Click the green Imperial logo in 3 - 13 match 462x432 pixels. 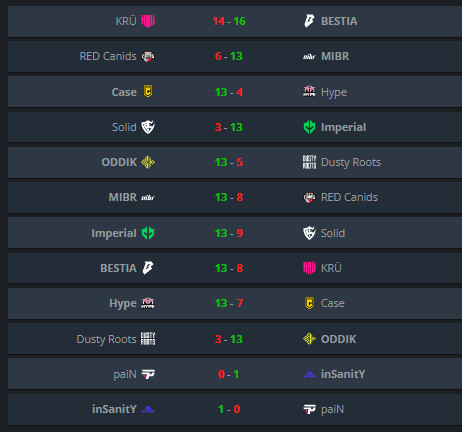coord(309,127)
